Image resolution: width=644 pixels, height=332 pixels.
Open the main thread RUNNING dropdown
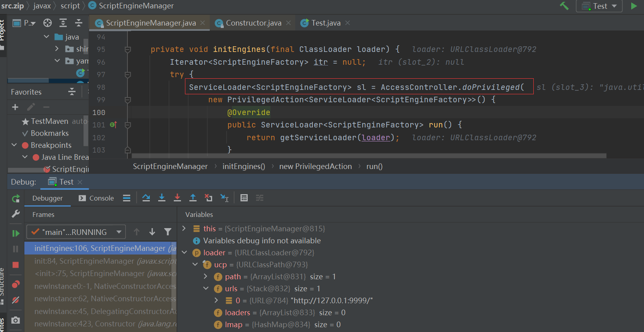(76, 232)
